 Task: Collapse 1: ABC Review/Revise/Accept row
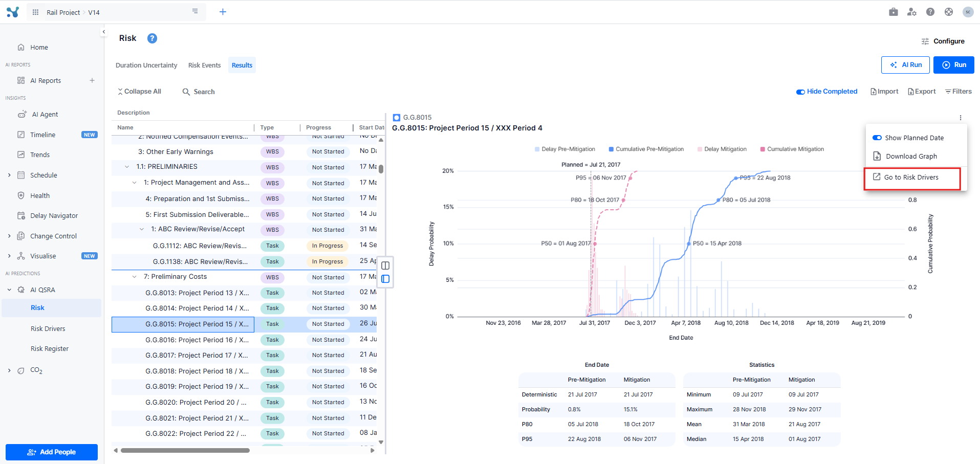[x=142, y=229]
